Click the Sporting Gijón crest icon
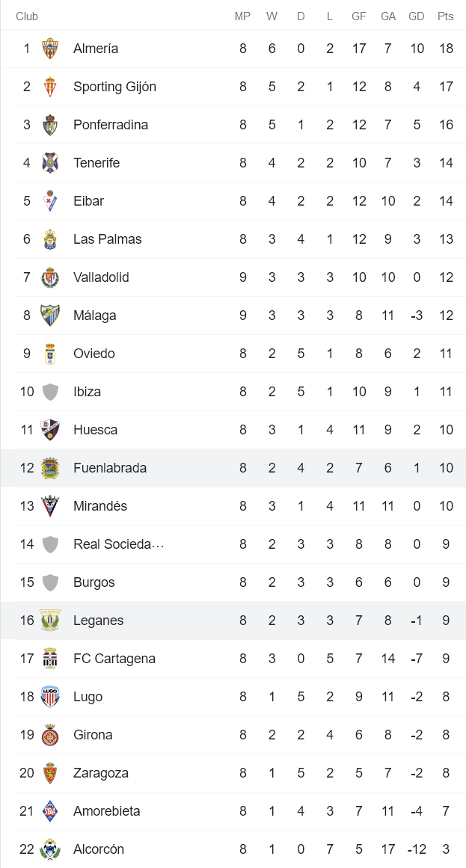 coord(50,87)
